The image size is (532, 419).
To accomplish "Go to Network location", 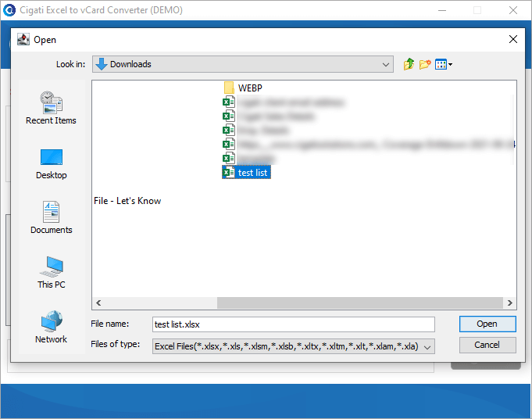I will pyautogui.click(x=52, y=328).
